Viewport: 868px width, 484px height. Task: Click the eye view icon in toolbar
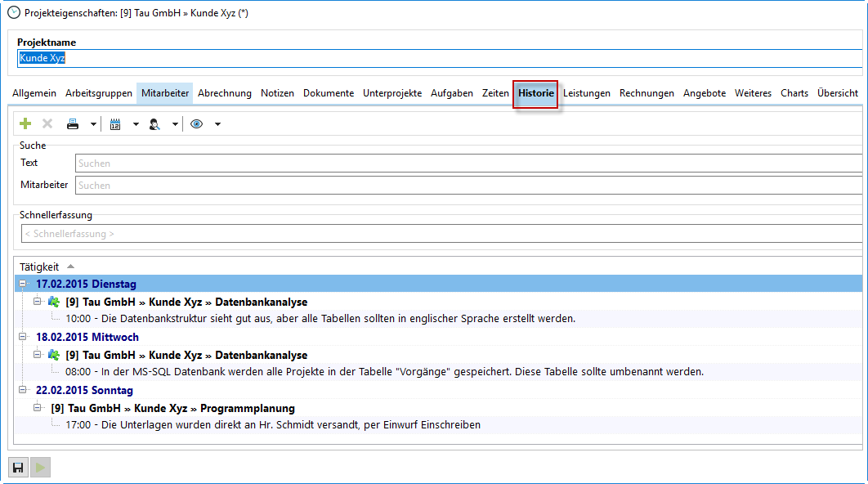196,124
